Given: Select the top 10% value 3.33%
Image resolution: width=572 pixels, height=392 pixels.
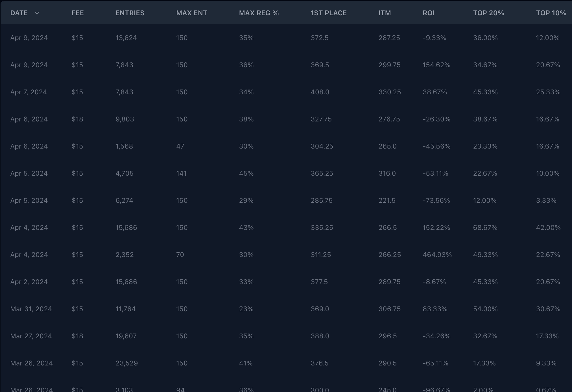Looking at the screenshot, I should [x=546, y=201].
